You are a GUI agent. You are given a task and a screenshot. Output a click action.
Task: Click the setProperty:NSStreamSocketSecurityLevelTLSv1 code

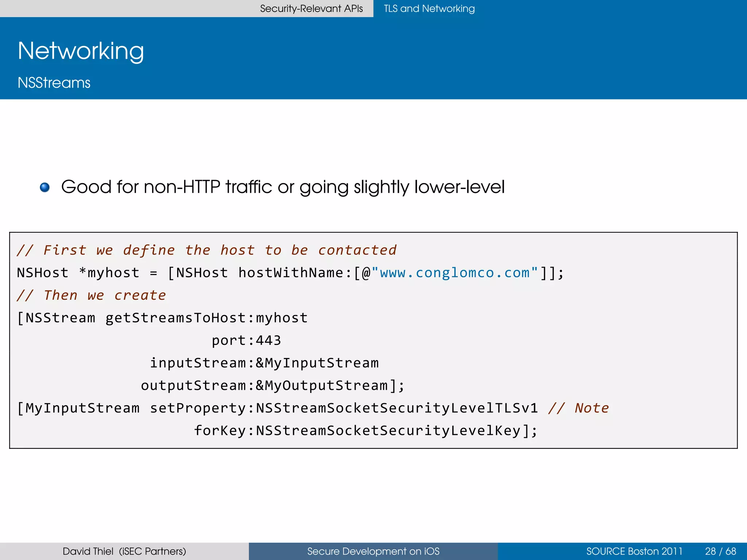pyautogui.click(x=344, y=408)
